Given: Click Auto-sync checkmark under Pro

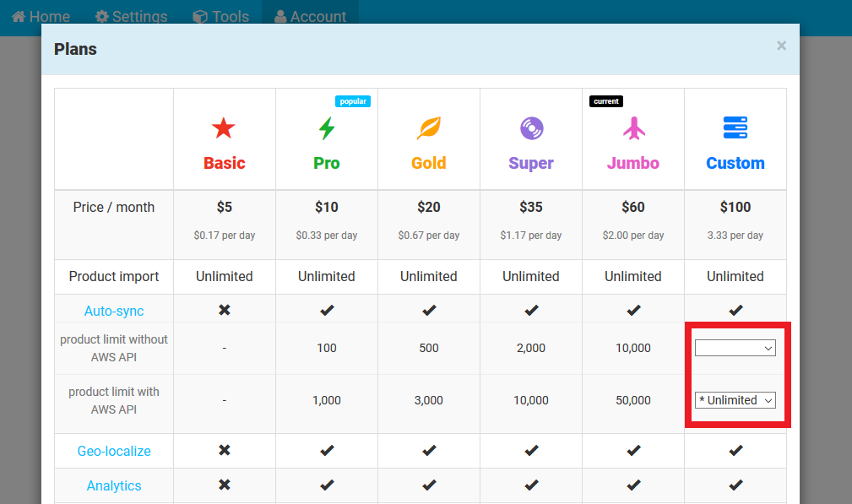Looking at the screenshot, I should click(x=327, y=310).
